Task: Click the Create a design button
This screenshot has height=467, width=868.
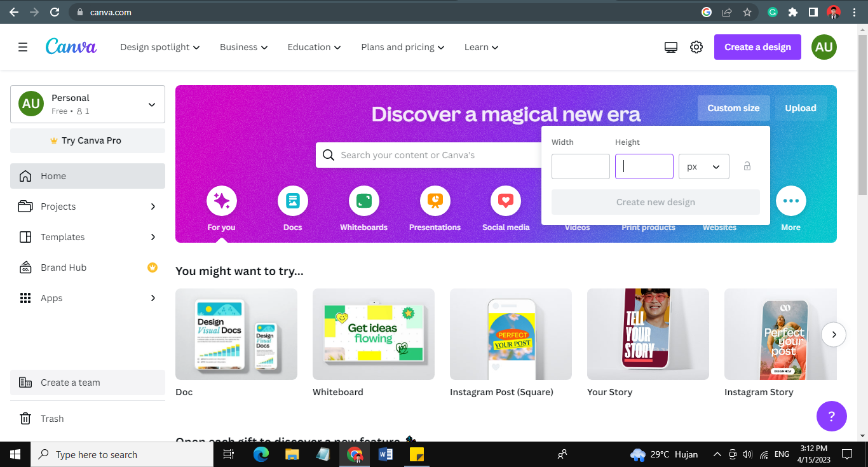Action: 757,46
